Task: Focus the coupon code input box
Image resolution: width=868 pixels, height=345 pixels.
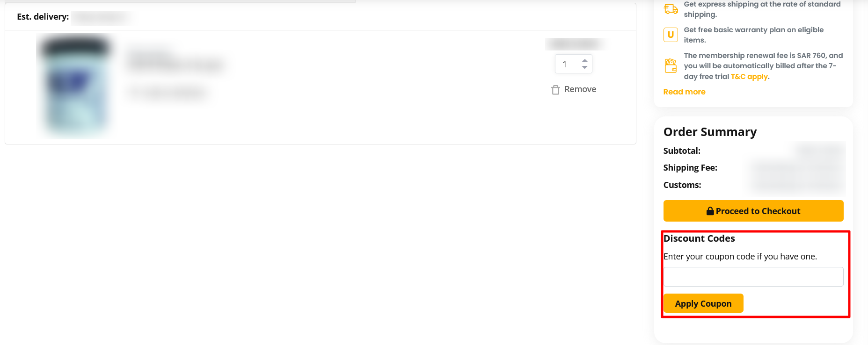Action: click(x=753, y=277)
